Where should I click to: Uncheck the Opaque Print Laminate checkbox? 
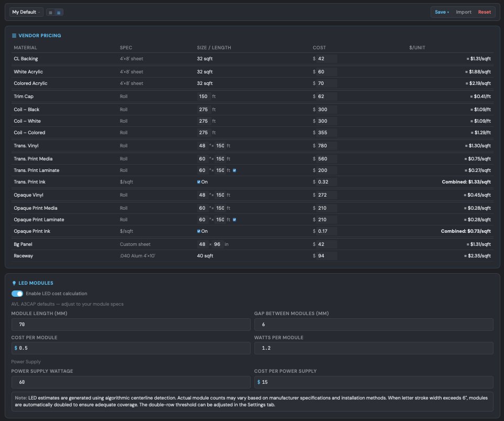click(234, 220)
